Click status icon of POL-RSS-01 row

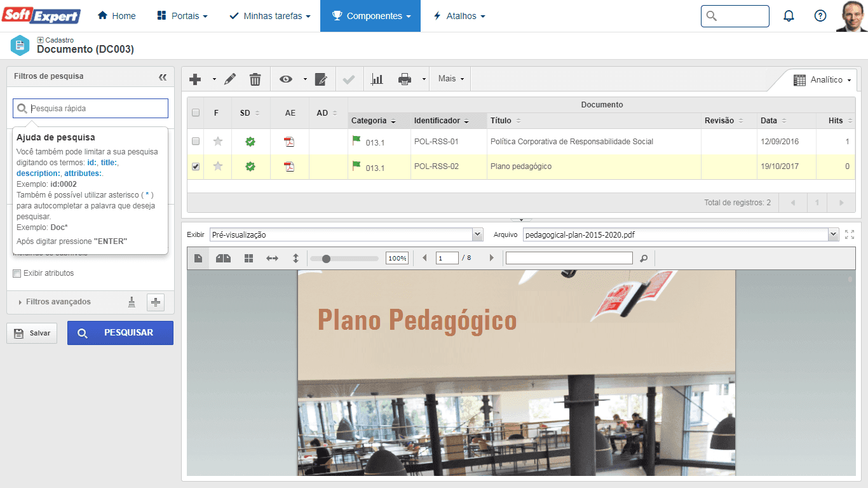click(x=250, y=142)
